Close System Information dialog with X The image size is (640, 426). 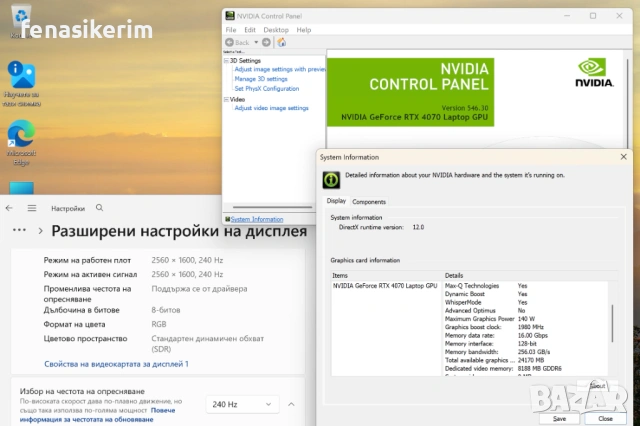click(624, 157)
